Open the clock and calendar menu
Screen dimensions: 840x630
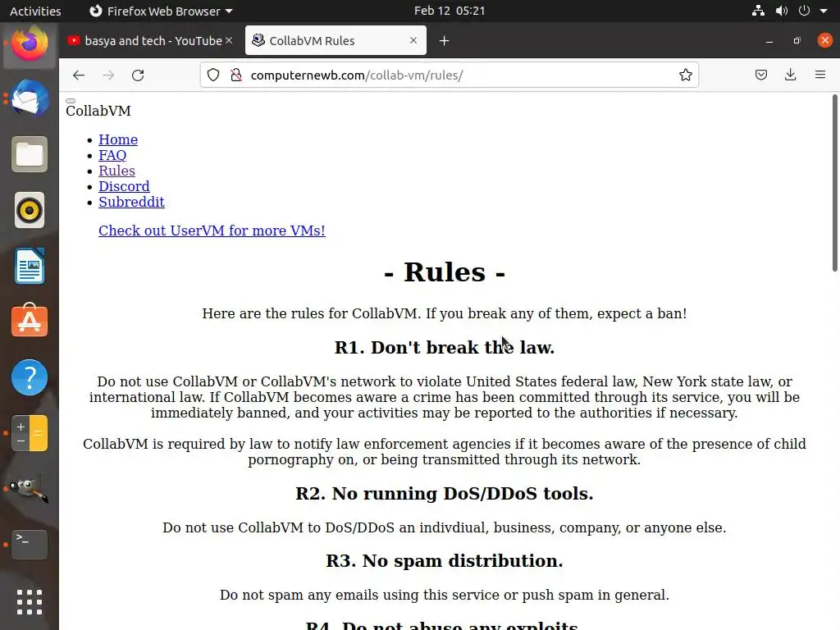pyautogui.click(x=450, y=11)
